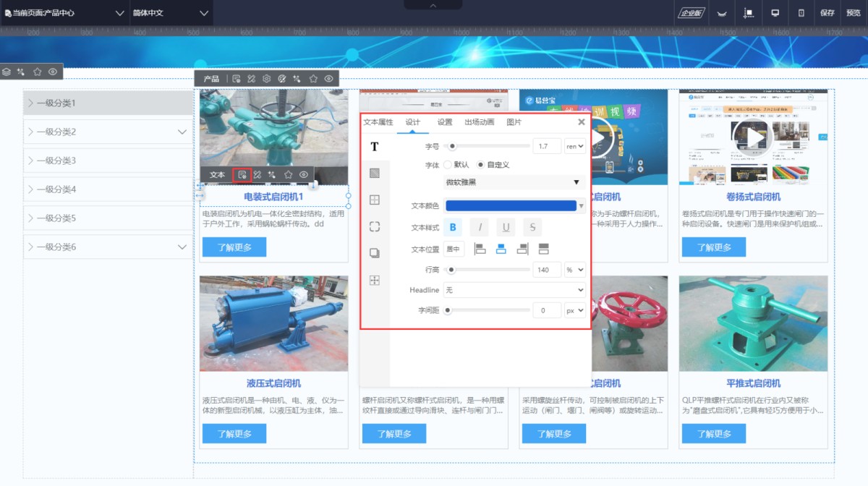Select the background fill icon in panel sidebar
The width and height of the screenshot is (868, 486).
click(375, 173)
